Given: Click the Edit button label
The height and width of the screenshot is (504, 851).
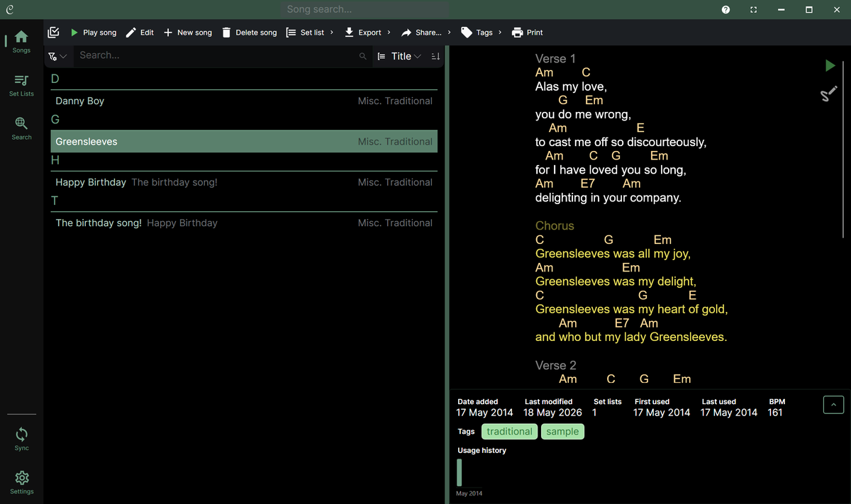Looking at the screenshot, I should coord(147,33).
